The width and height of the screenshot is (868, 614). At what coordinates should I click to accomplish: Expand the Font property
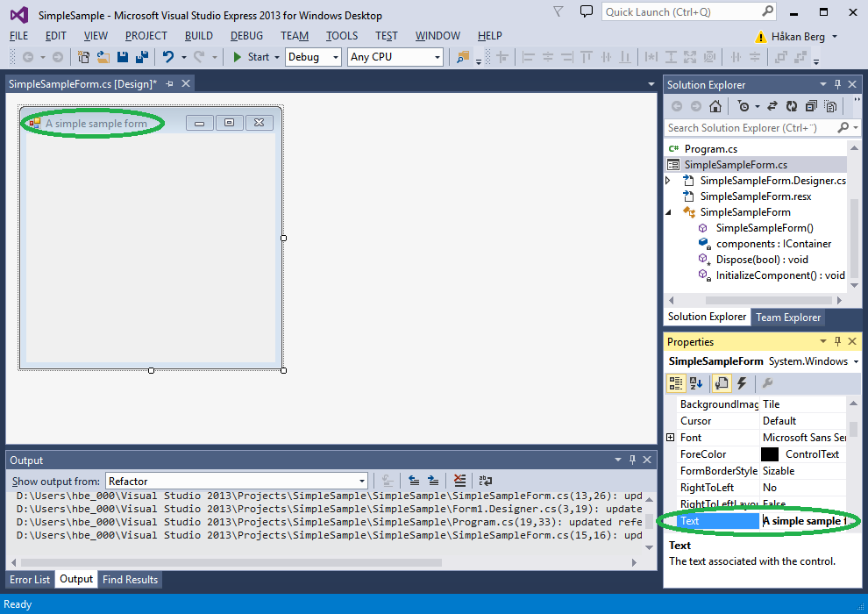(x=671, y=438)
